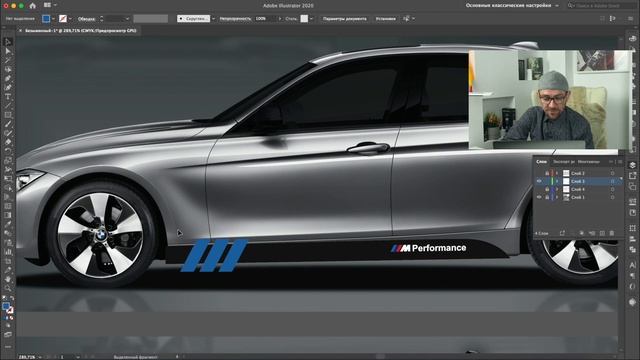Click blue fill swatch in control bar
This screenshot has width=640, height=360.
pyautogui.click(x=46, y=19)
